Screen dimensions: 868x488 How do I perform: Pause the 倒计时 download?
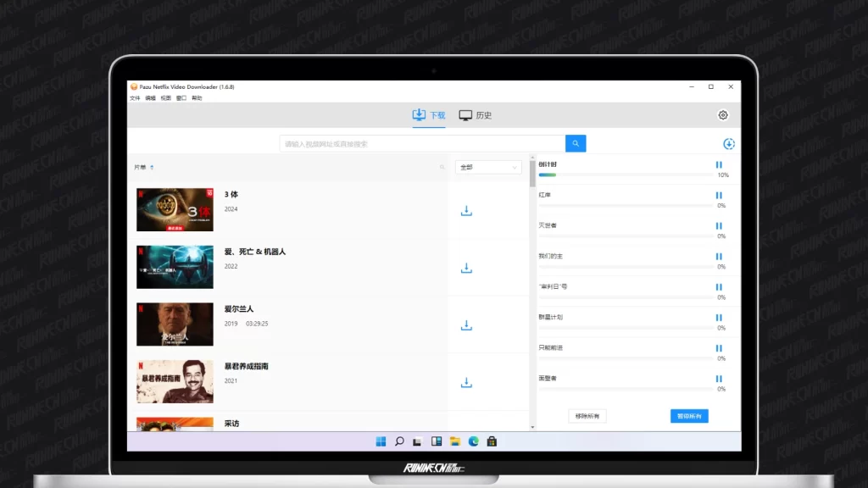coord(719,165)
